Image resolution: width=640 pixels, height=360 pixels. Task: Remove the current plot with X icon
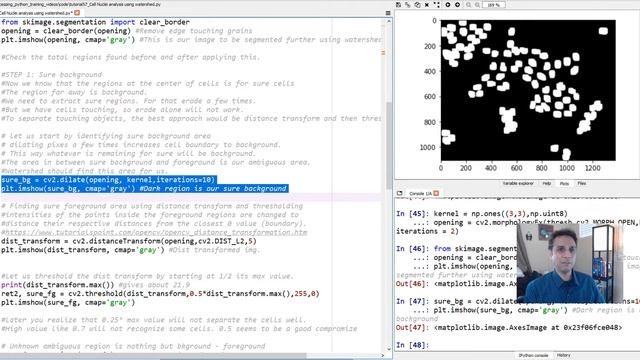click(x=427, y=4)
